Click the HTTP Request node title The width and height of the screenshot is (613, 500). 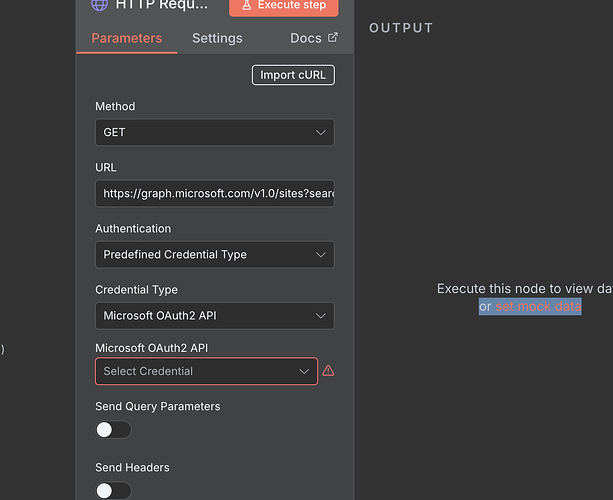tap(165, 5)
